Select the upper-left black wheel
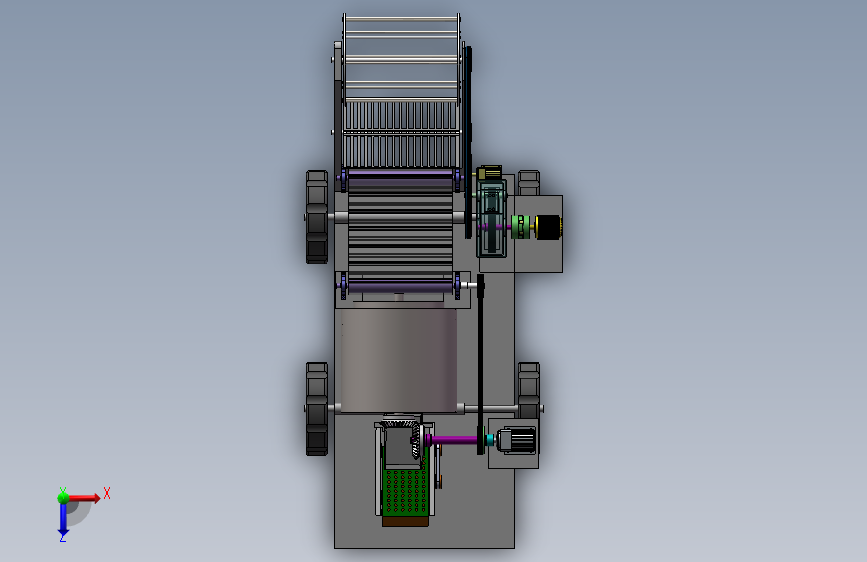 pos(317,217)
